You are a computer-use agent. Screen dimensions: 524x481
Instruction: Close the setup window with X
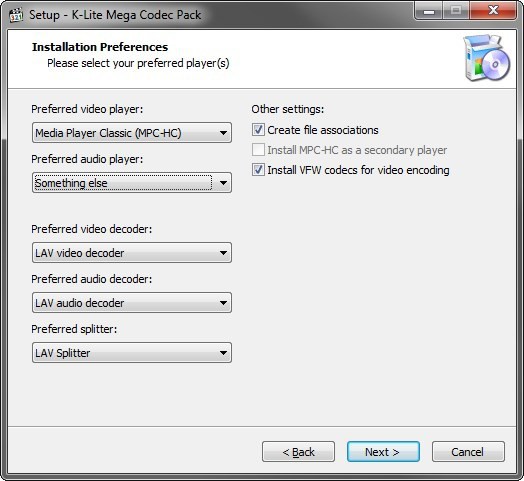(493, 11)
